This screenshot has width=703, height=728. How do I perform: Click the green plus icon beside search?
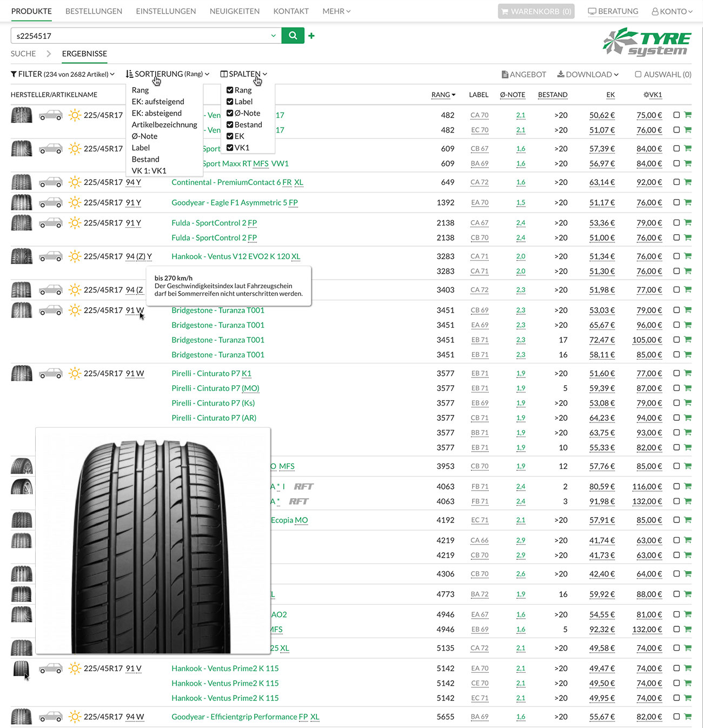(311, 35)
